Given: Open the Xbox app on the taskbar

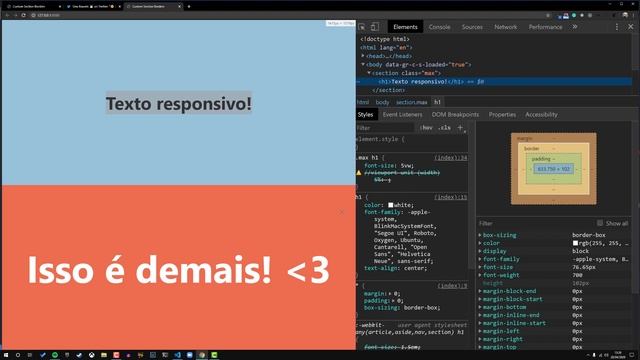Looking at the screenshot, I should click(92, 355).
